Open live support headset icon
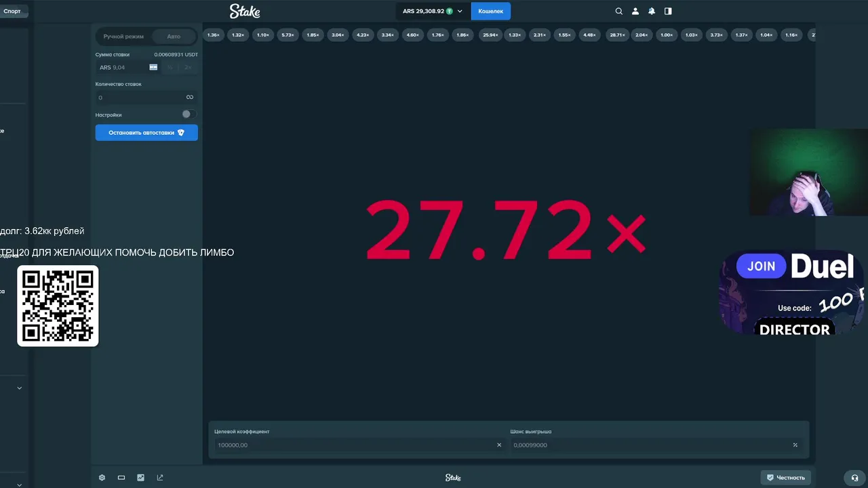 pos(854,478)
